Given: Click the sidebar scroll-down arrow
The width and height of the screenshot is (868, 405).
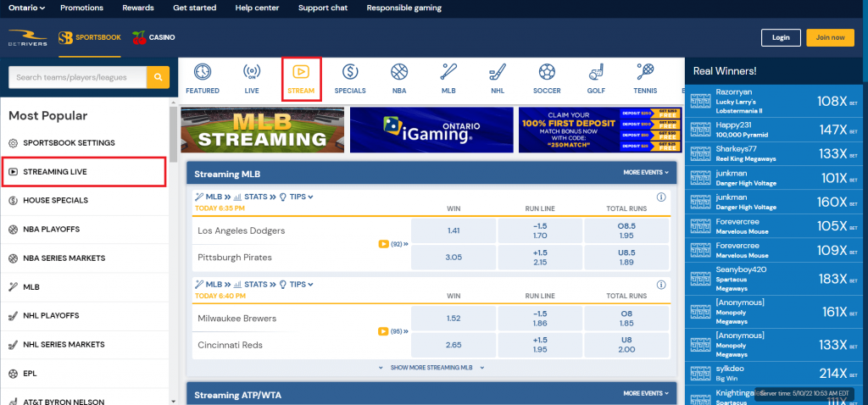Looking at the screenshot, I should [x=173, y=401].
